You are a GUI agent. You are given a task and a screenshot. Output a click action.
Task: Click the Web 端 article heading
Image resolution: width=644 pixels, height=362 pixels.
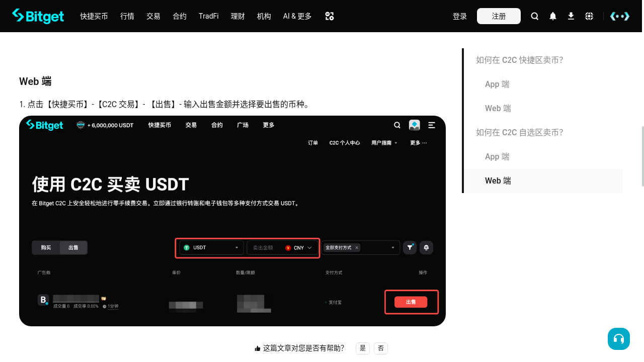pyautogui.click(x=35, y=81)
